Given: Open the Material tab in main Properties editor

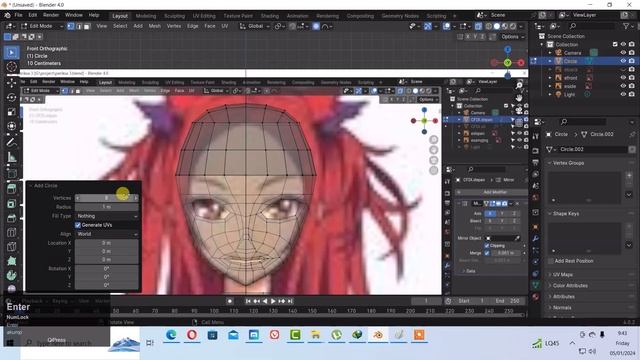Looking at the screenshot, I should [x=536, y=297].
